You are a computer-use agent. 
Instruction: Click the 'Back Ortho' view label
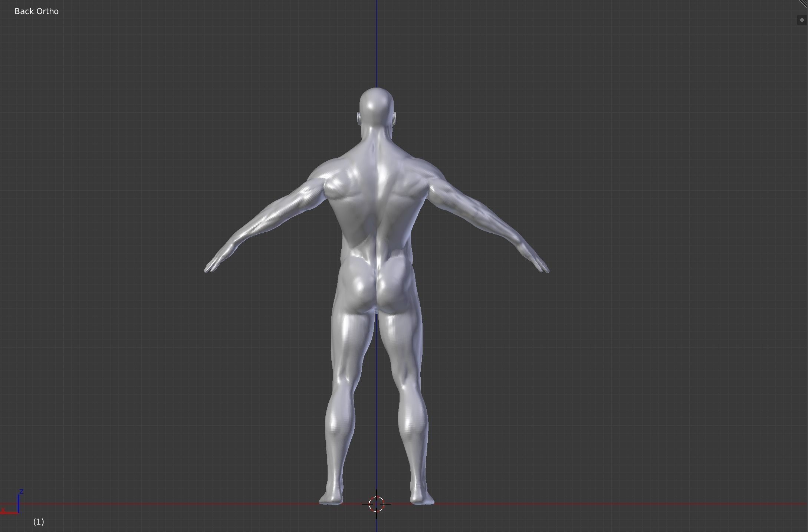(36, 11)
